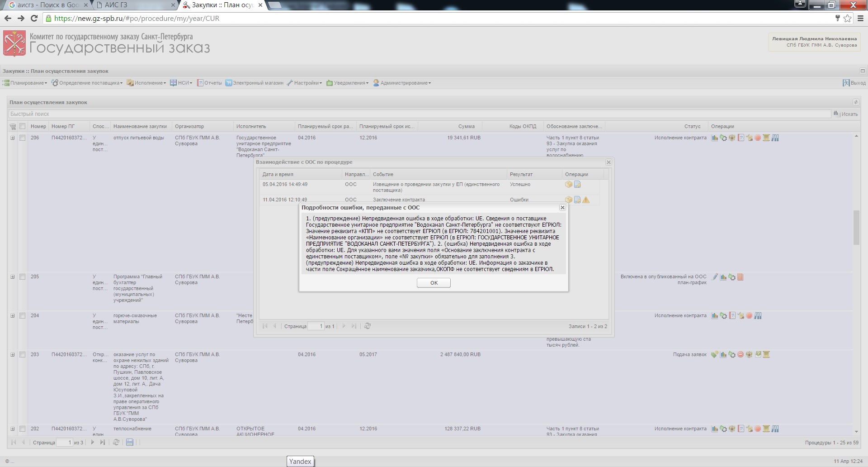Open the package icon in the Извещение event row
The height and width of the screenshot is (467, 868).
tap(569, 185)
